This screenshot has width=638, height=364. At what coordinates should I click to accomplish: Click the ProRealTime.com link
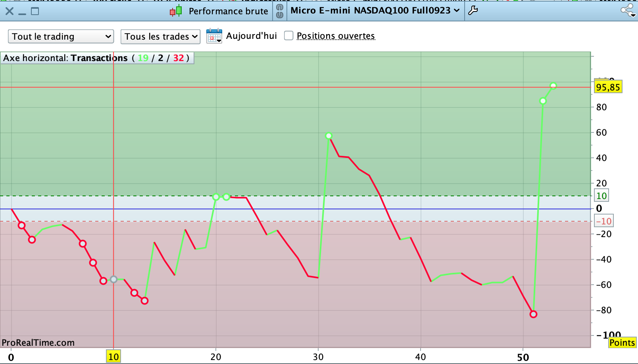[38, 343]
